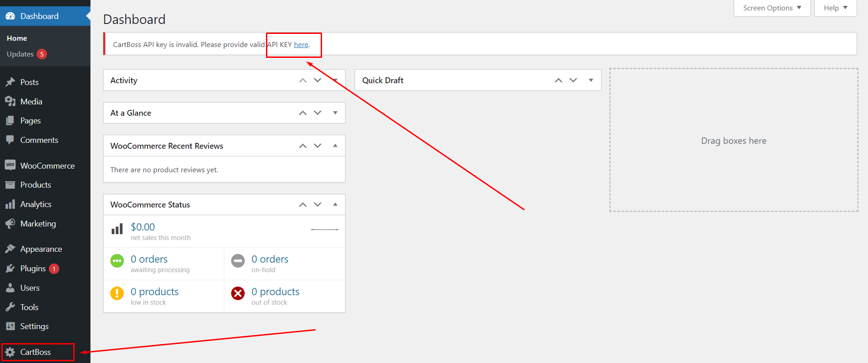Click the Pages icon in sidebar
This screenshot has height=363, width=868.
[10, 121]
